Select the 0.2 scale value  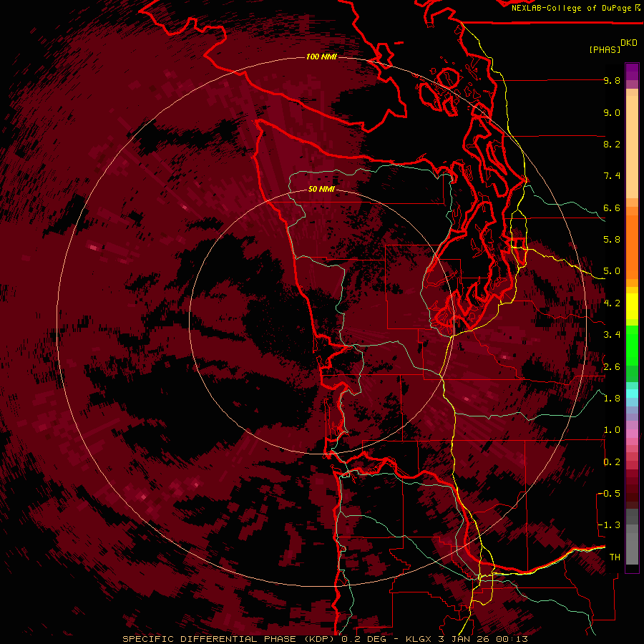coord(612,462)
